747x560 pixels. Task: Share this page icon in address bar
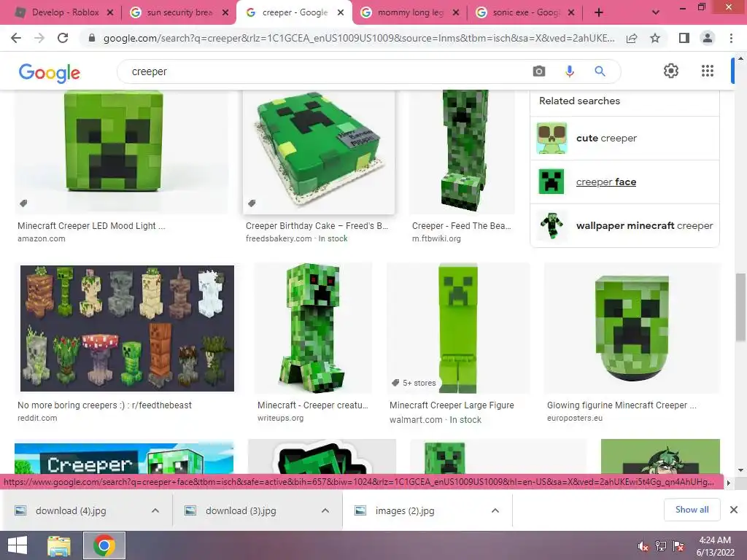tap(632, 38)
